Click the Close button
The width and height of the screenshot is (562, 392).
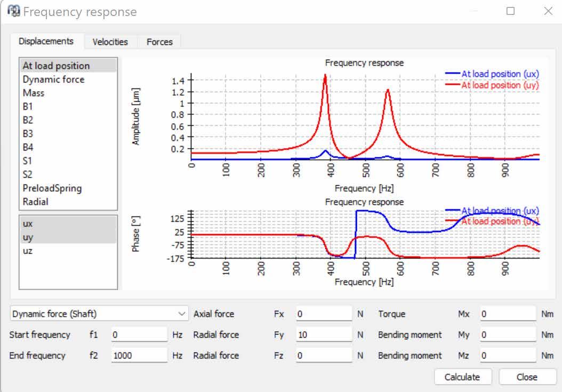tap(527, 377)
